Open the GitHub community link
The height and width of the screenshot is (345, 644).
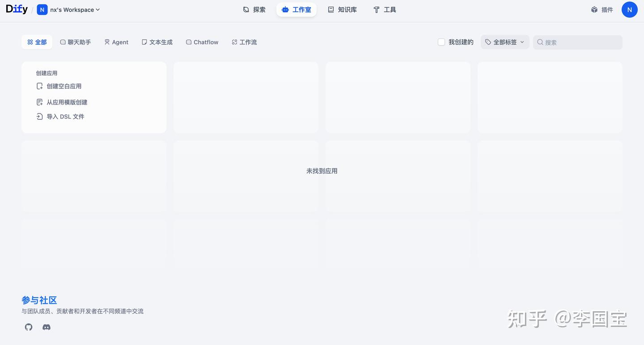[x=29, y=327]
